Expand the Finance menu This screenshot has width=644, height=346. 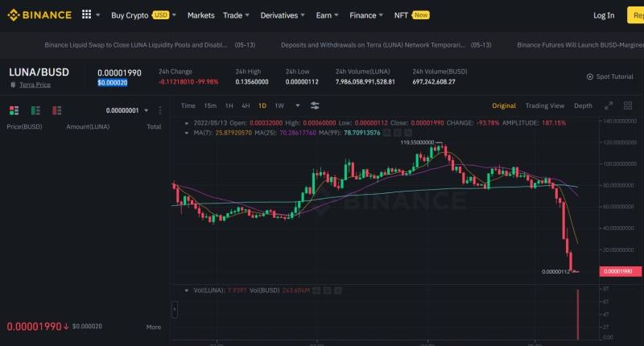tap(366, 15)
